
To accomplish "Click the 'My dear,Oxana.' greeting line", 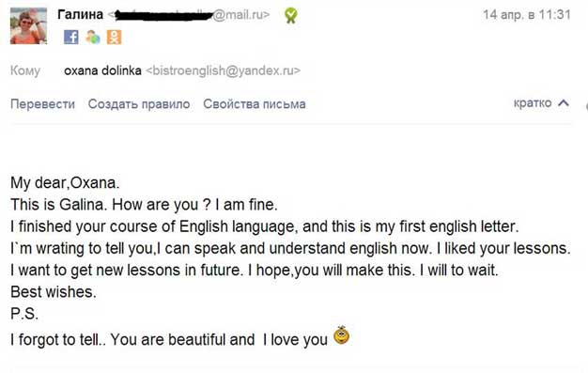I will (65, 183).
